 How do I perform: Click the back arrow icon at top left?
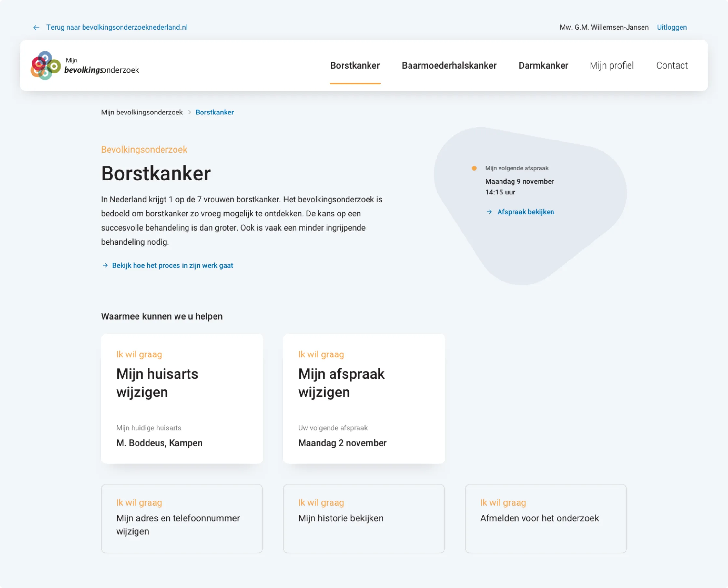coord(36,27)
